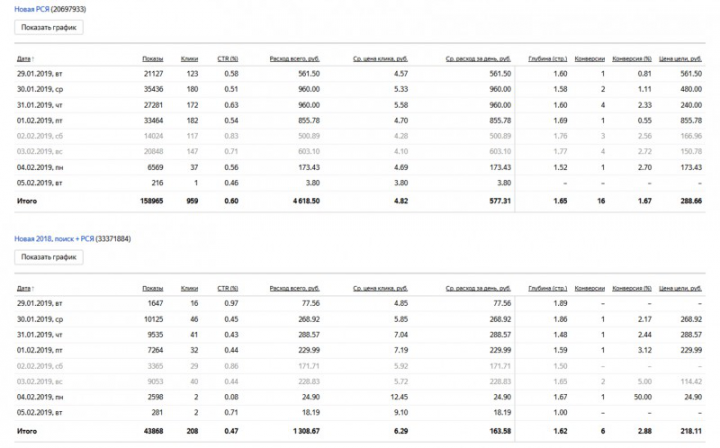The image size is (720, 448).
Task: Sort the Новая 2018 table by Клики
Action: pos(189,287)
